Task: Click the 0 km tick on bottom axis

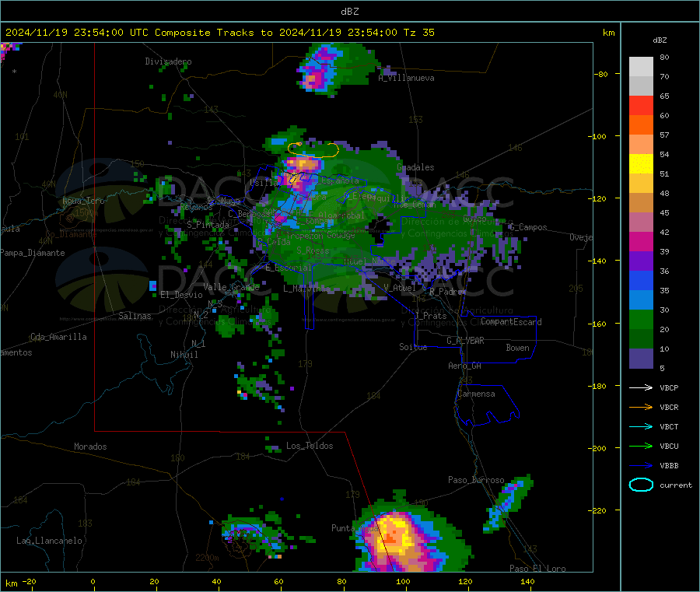Action: (x=93, y=582)
